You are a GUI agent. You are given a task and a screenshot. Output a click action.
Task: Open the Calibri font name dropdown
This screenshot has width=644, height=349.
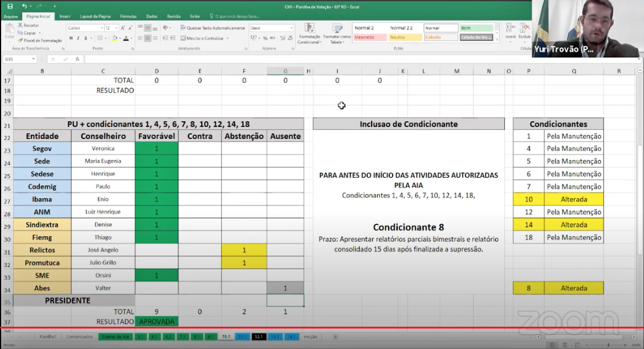(x=100, y=28)
